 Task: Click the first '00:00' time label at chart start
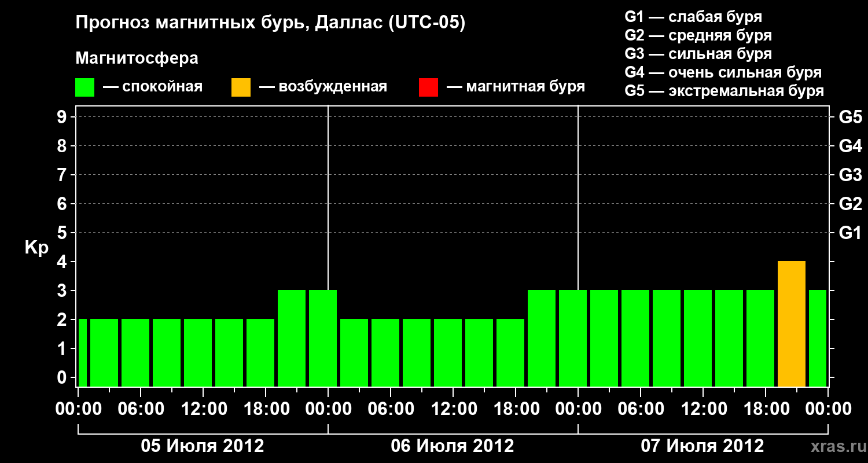78,409
